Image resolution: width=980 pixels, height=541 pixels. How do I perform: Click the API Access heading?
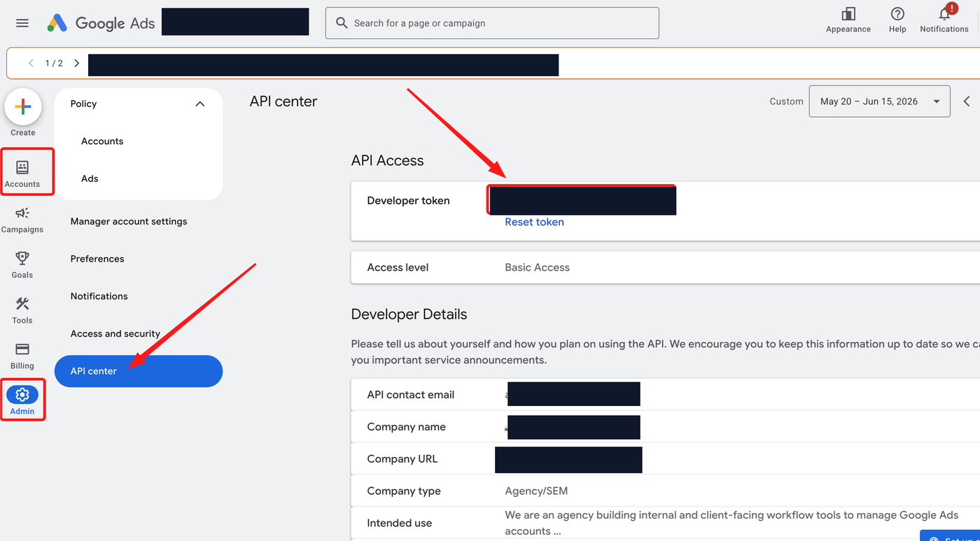388,160
